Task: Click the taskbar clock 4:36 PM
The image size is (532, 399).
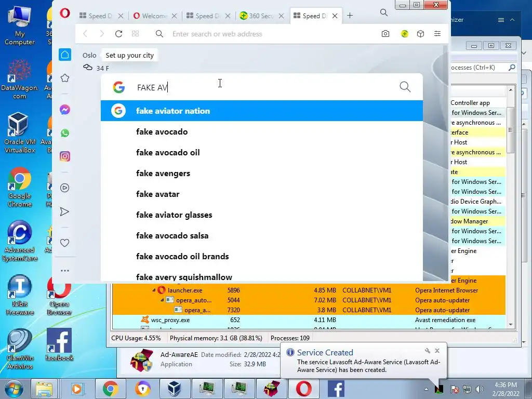Action: tap(506, 389)
